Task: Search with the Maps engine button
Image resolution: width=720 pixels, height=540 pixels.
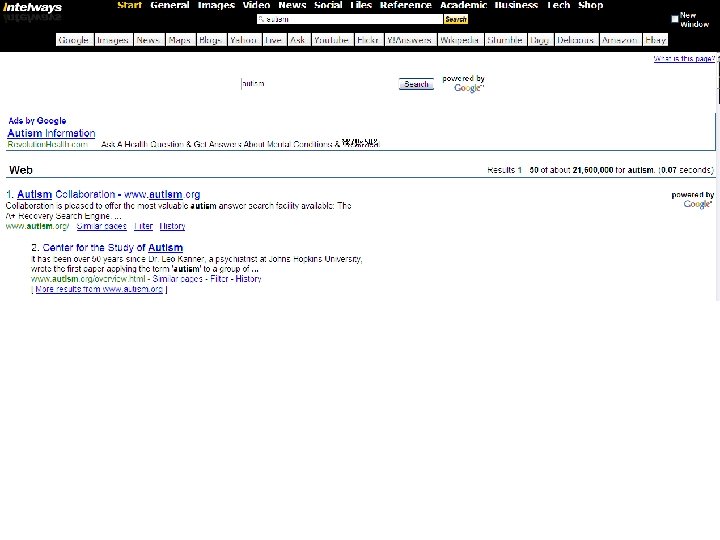Action: coord(180,40)
